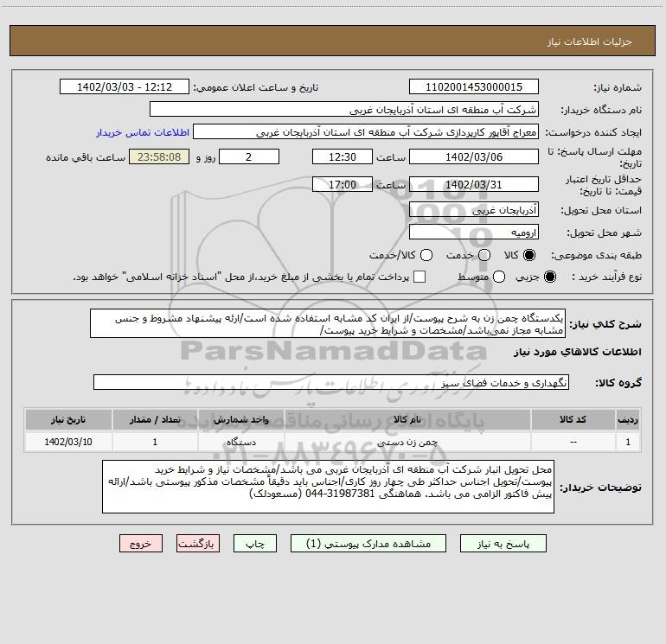Click the بازگشت back button
This screenshot has width=666, height=644.
tap(198, 544)
